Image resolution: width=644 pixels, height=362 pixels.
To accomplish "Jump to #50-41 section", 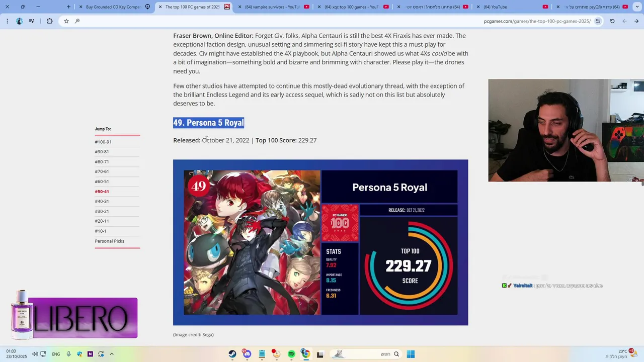I will pyautogui.click(x=102, y=192).
